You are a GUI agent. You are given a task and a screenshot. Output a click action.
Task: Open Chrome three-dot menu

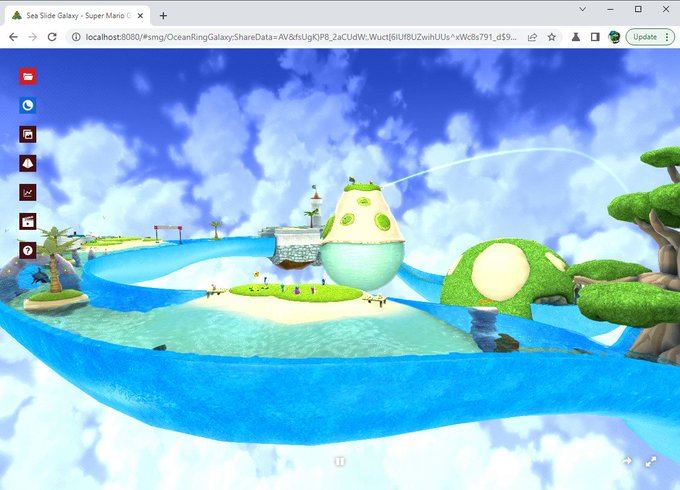(667, 37)
